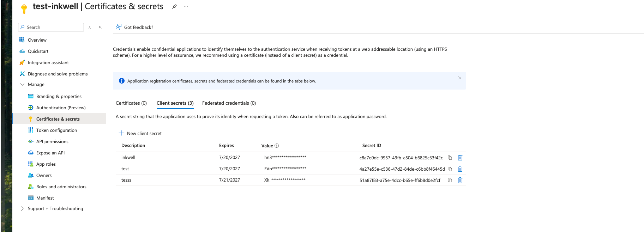Copy the tesss secret ID
Image resolution: width=644 pixels, height=232 pixels.
point(450,180)
